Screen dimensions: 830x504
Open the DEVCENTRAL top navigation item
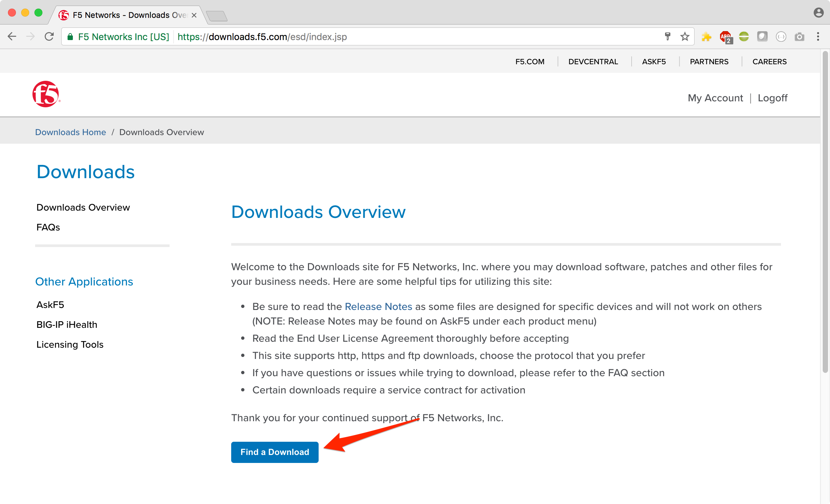593,62
